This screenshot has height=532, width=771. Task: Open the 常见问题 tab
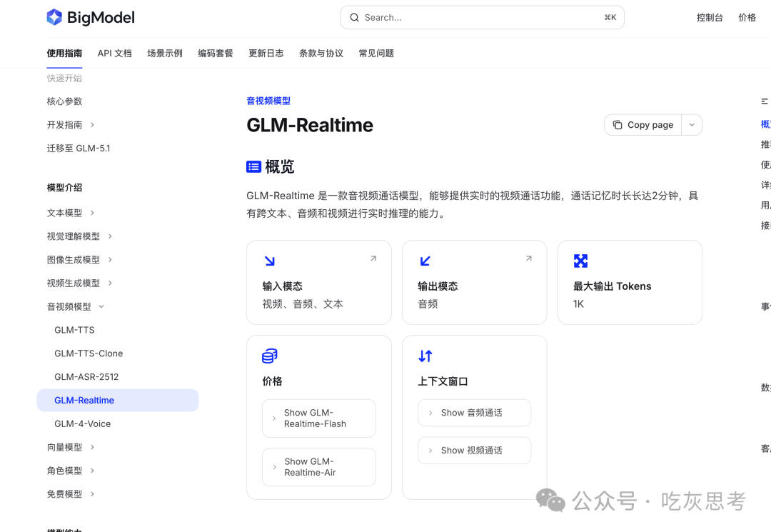(x=376, y=53)
